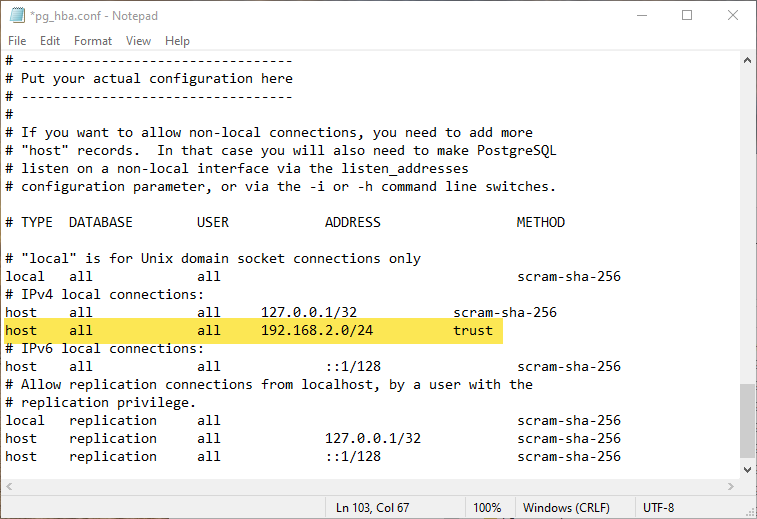The height and width of the screenshot is (519, 757).
Task: Click the horizontal scrollbar track
Action: tap(370, 487)
